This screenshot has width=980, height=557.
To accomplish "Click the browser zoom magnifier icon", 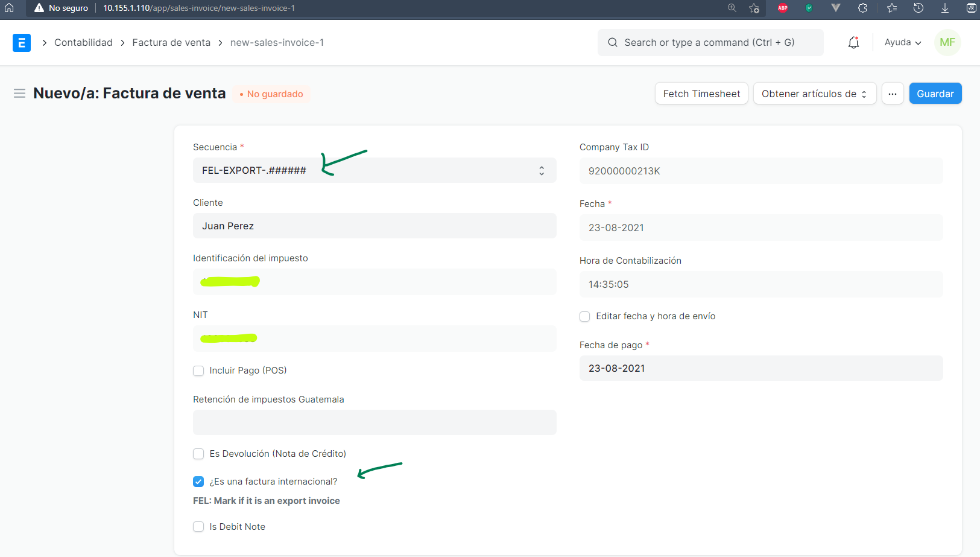I will 732,8.
